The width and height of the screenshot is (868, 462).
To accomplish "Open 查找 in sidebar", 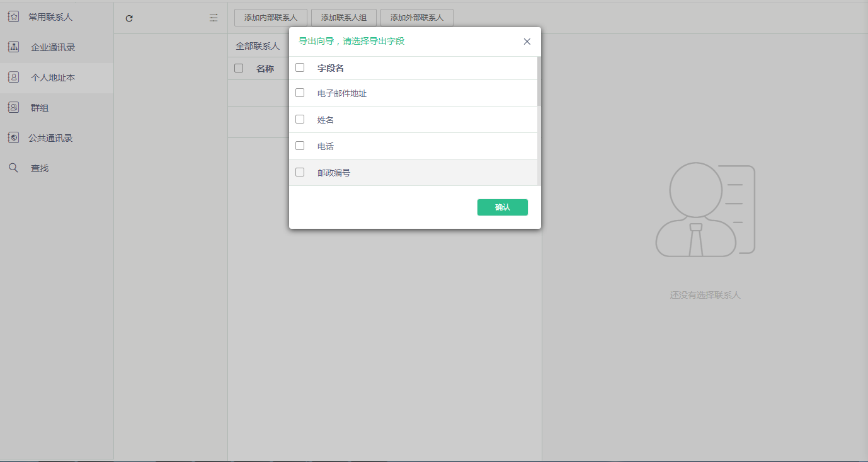I will click(57, 168).
